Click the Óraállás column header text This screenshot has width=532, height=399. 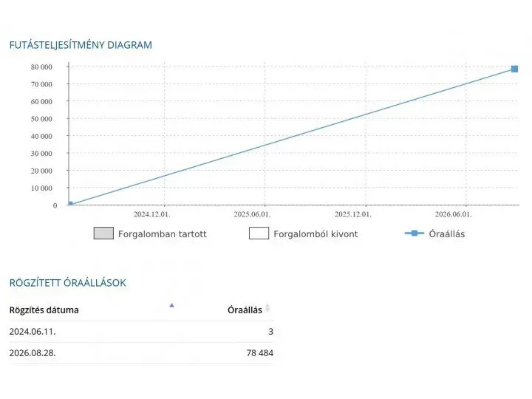point(245,310)
